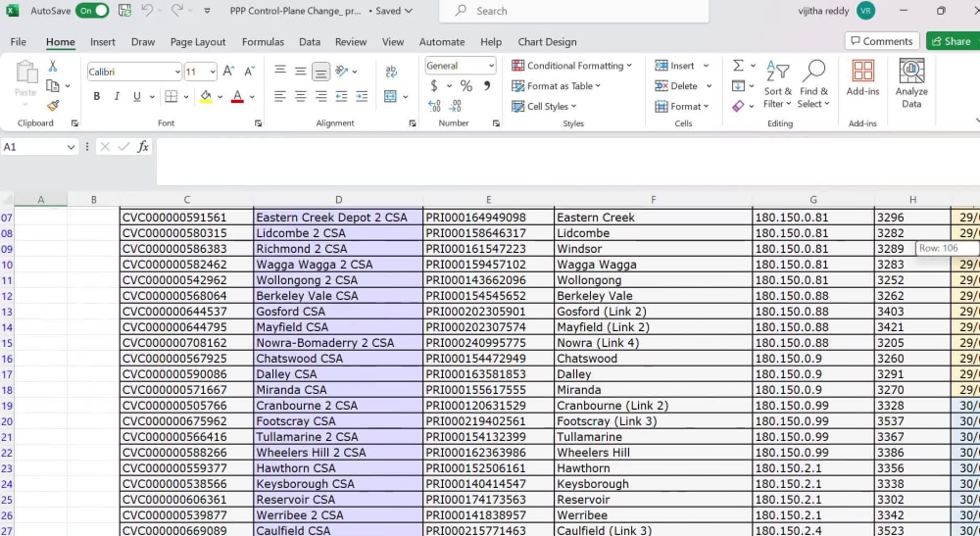Click Delete cells button
This screenshot has width=980, height=536.
point(675,86)
